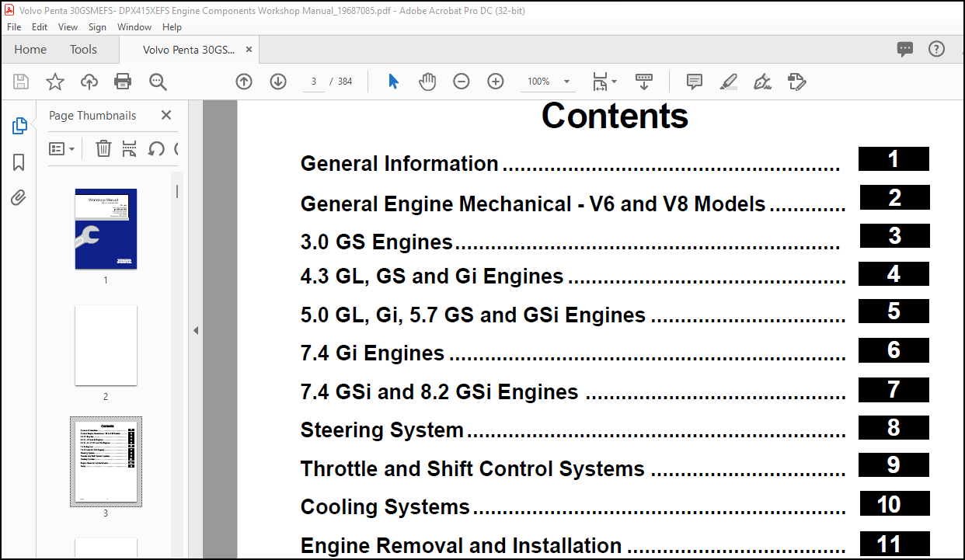Click the scrolling/read mode icon
Viewport: 965px width, 560px height.
pyautogui.click(x=644, y=82)
